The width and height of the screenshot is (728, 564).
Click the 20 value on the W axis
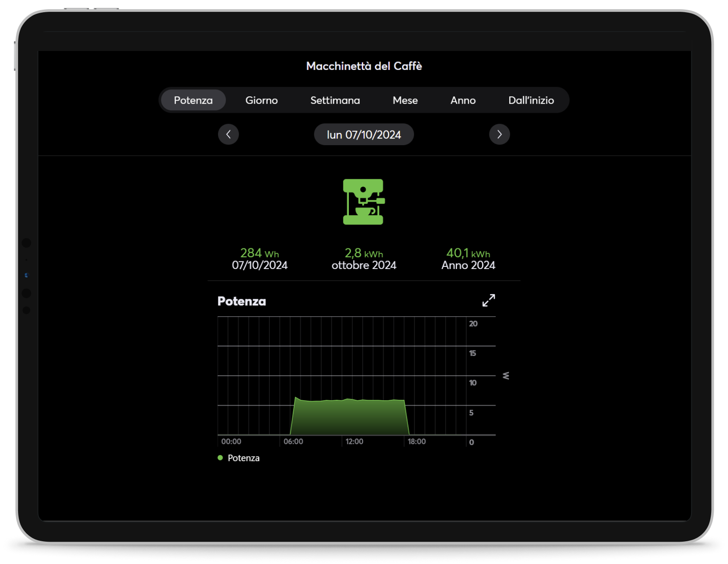point(473,324)
